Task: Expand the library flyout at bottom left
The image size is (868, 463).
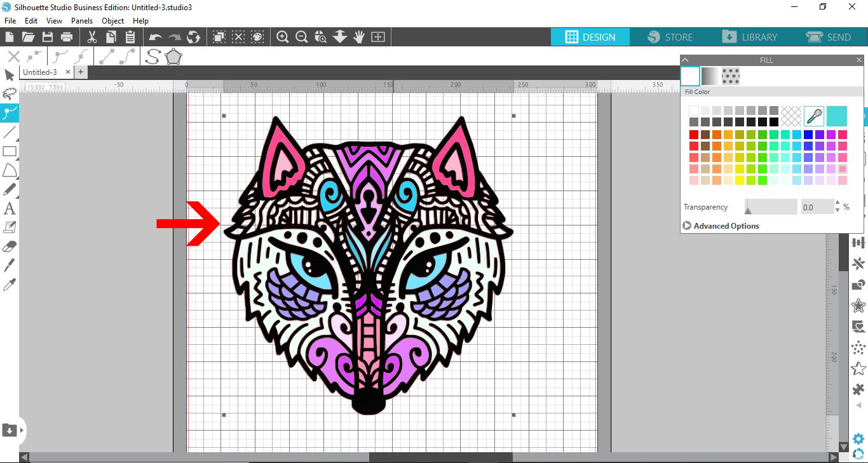Action: 22,430
